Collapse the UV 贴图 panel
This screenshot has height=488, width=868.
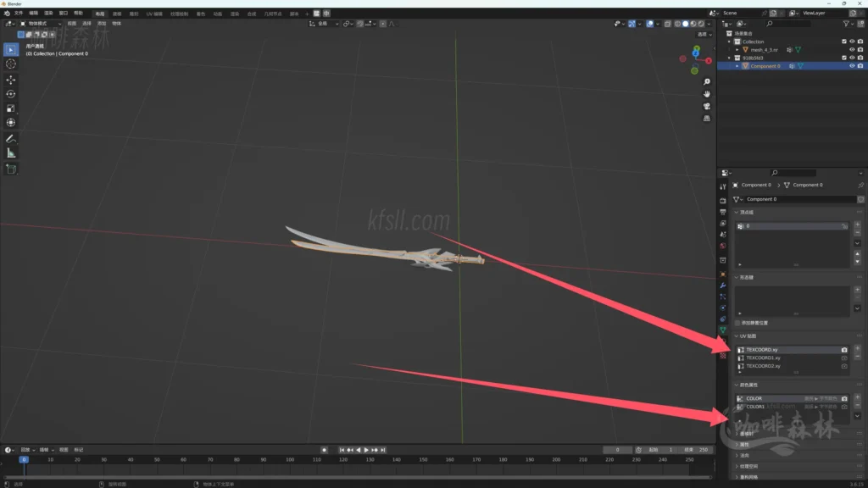737,336
